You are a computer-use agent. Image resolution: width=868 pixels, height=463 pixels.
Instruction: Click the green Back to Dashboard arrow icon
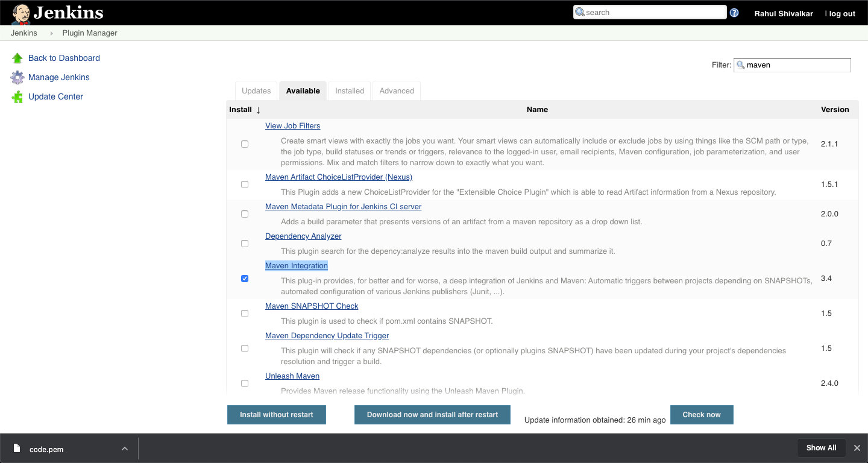(x=17, y=57)
